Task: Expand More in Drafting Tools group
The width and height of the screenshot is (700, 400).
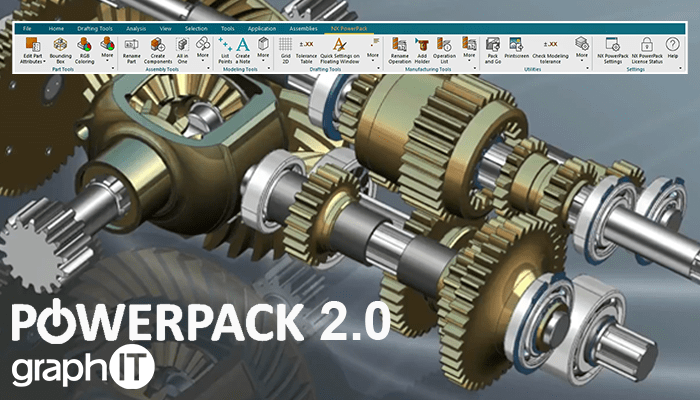Action: point(373,48)
